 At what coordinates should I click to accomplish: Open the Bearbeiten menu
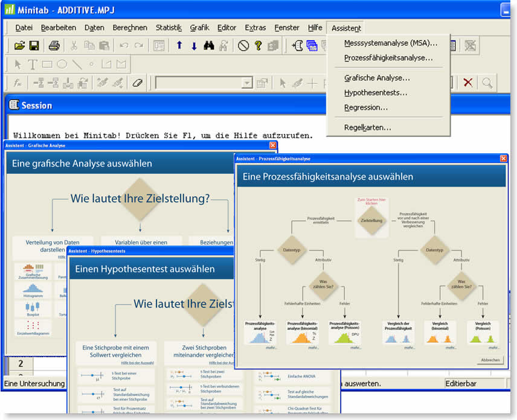coord(59,28)
